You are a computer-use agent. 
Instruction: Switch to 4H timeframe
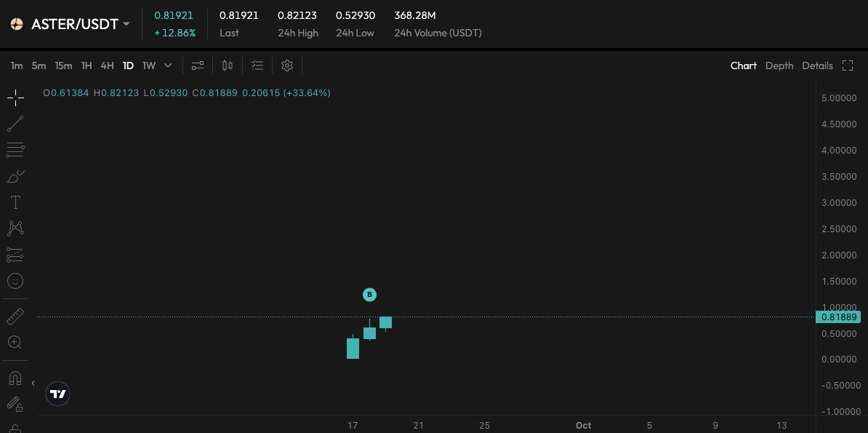108,65
